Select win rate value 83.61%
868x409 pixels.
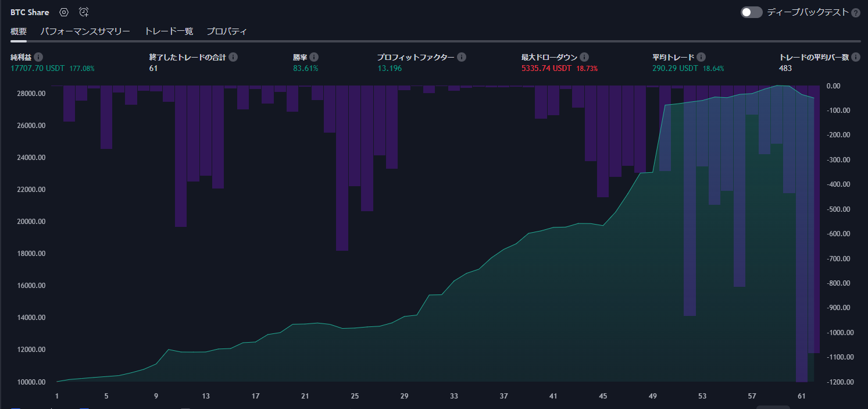click(x=306, y=68)
